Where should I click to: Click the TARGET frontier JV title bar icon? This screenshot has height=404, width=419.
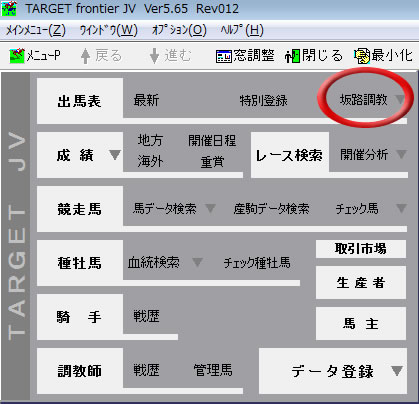pos(9,8)
